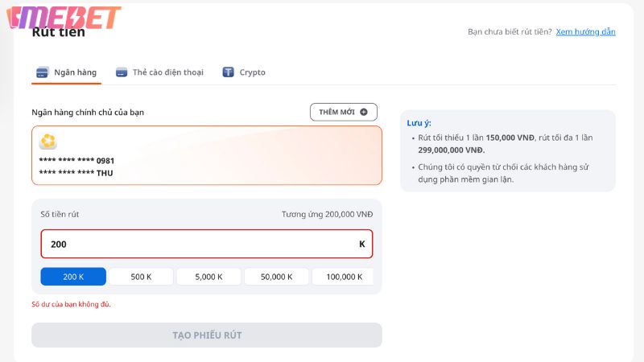
Task: Click the K unit suffix in amount field
Action: pyautogui.click(x=361, y=245)
